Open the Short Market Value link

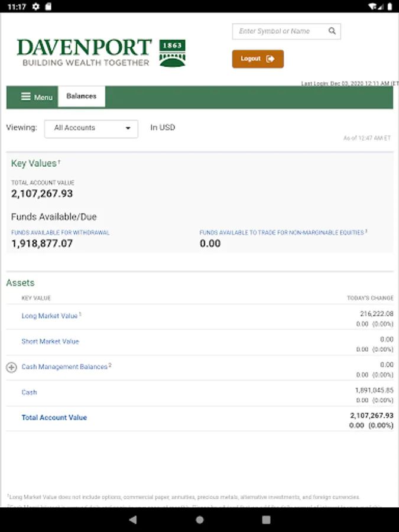(50, 341)
